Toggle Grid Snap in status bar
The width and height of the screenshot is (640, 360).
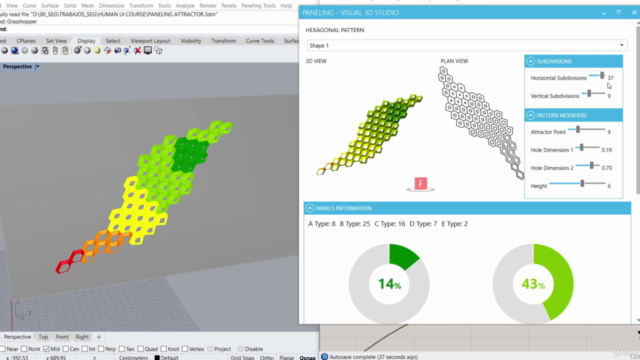tap(242, 358)
